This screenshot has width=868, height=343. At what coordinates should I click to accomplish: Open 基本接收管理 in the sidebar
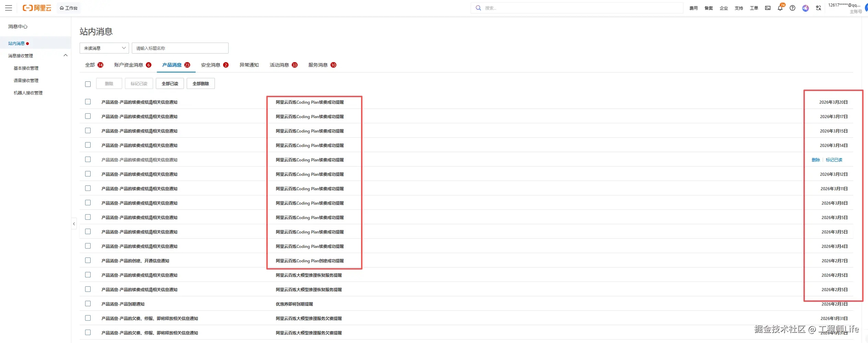(26, 68)
